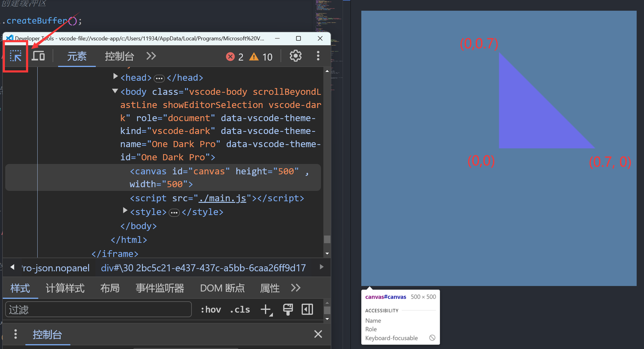Open the change rendering emulations brush icon
This screenshot has width=644, height=349.
pos(288,309)
